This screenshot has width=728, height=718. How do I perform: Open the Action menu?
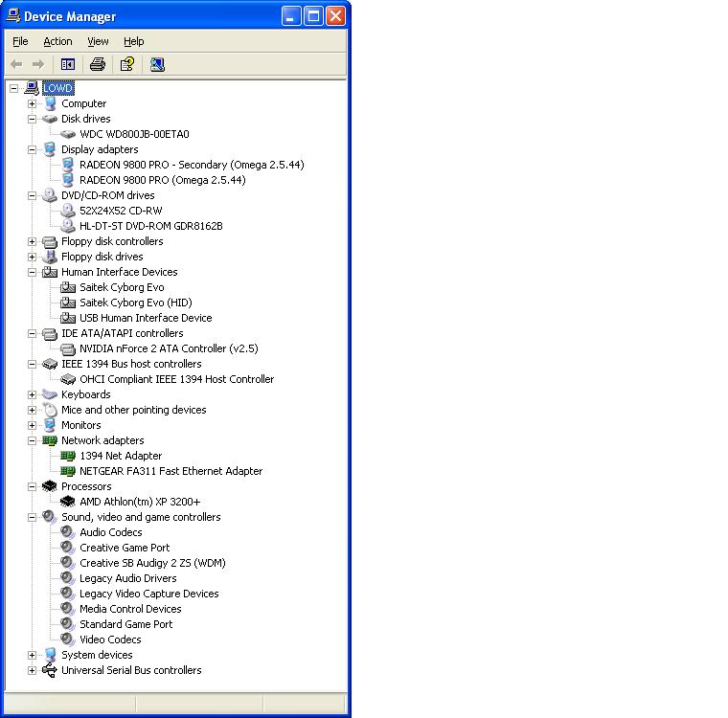[57, 41]
